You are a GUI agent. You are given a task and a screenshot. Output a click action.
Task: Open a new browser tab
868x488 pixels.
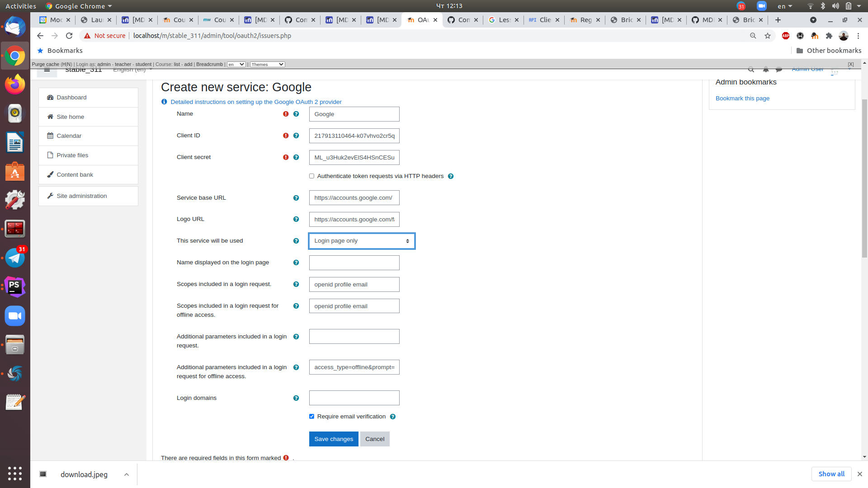point(778,20)
